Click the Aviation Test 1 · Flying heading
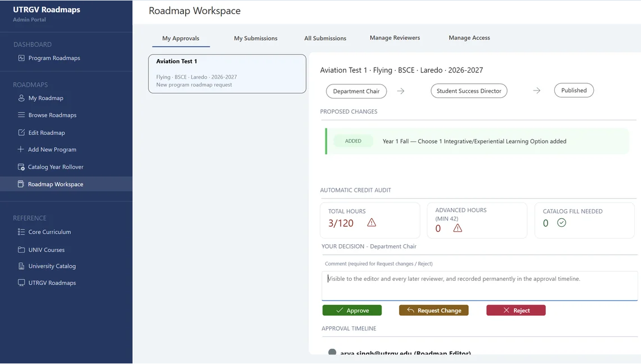The width and height of the screenshot is (641, 364). 401,70
